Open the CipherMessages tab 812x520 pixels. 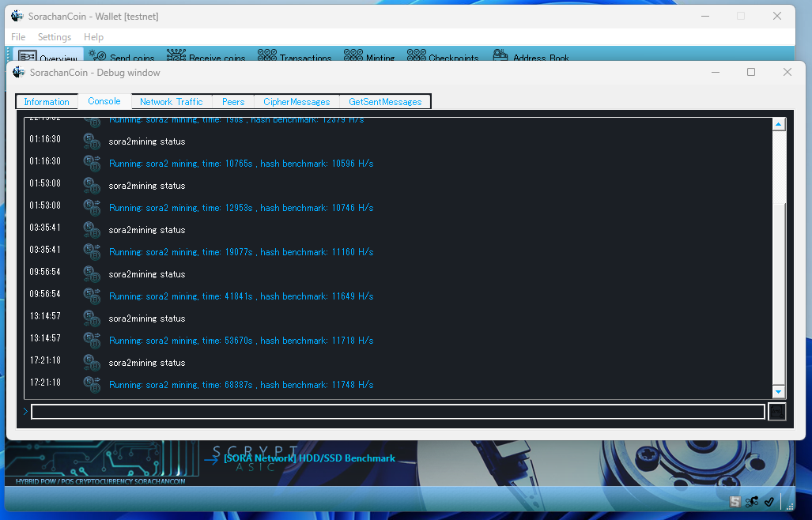[296, 102]
